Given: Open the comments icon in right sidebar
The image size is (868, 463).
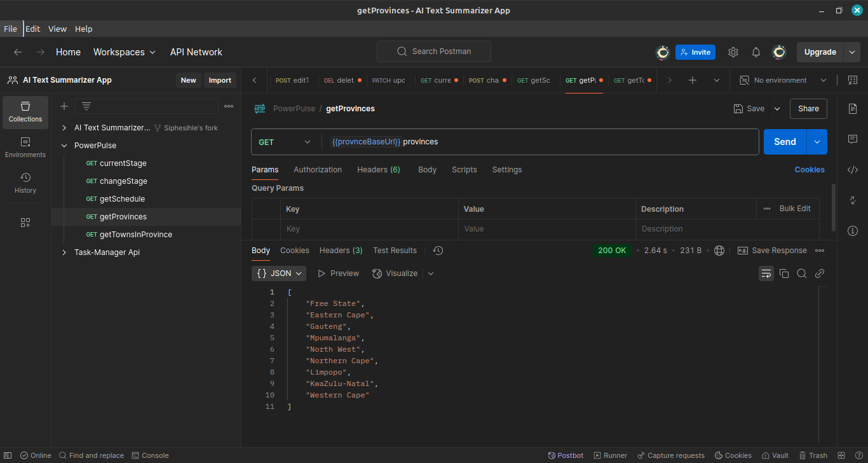Looking at the screenshot, I should 853,139.
